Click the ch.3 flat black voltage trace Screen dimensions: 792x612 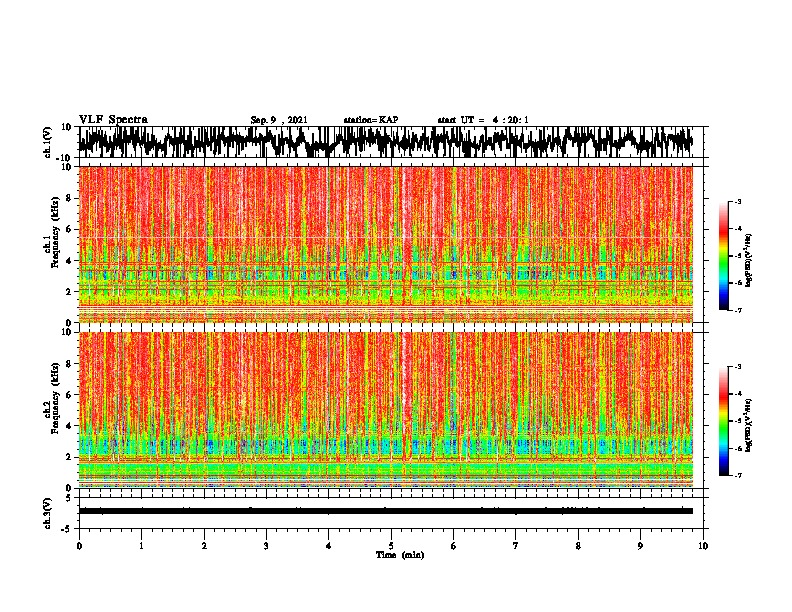[x=386, y=511]
